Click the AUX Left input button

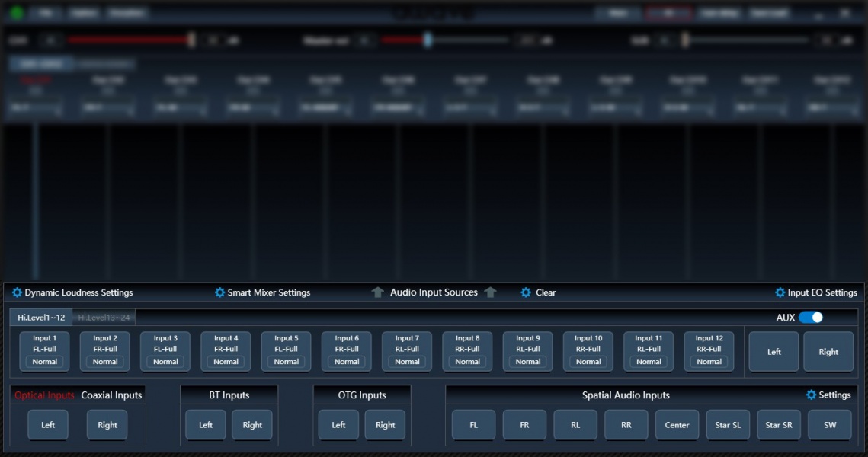click(x=774, y=351)
